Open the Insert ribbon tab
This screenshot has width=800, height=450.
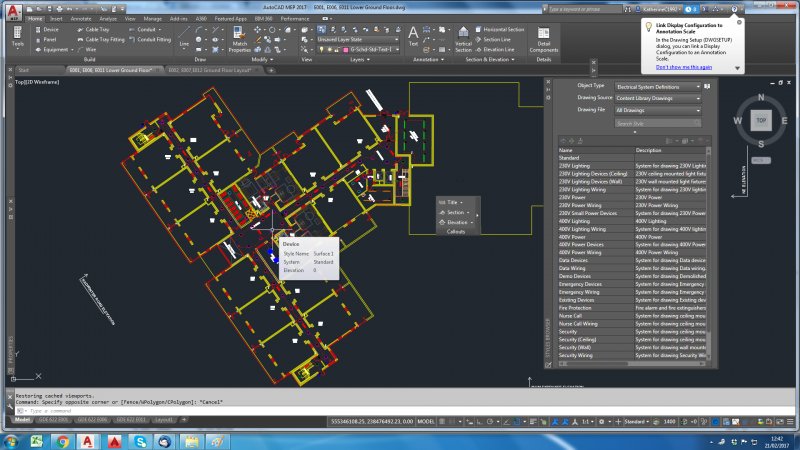[x=56, y=18]
